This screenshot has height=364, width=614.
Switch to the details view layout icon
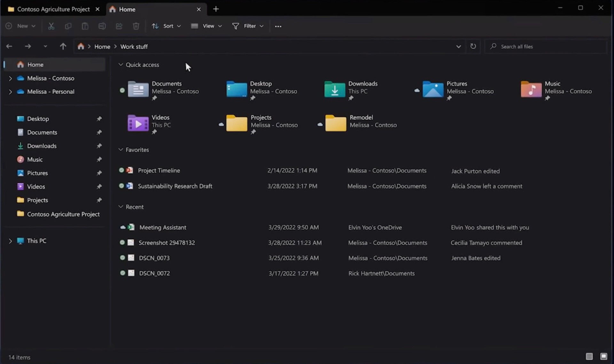(589, 356)
